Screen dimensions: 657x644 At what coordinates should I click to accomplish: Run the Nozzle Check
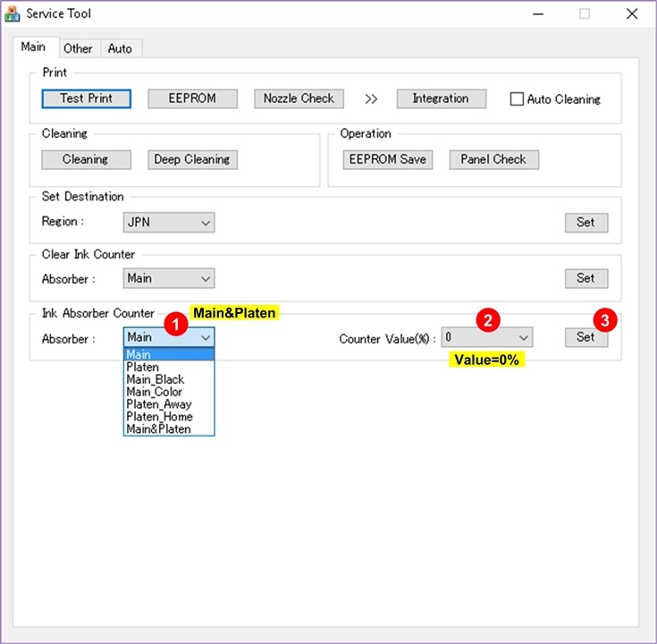click(x=299, y=98)
